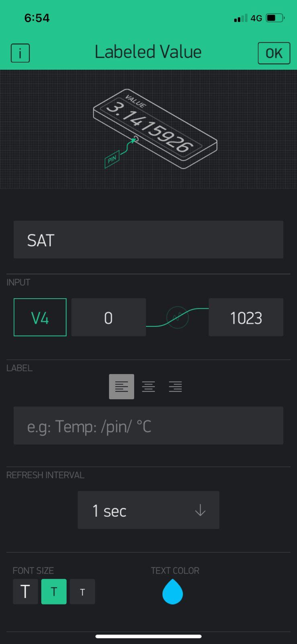Select center label alignment icon
Image resolution: width=297 pixels, height=644 pixels.
148,386
